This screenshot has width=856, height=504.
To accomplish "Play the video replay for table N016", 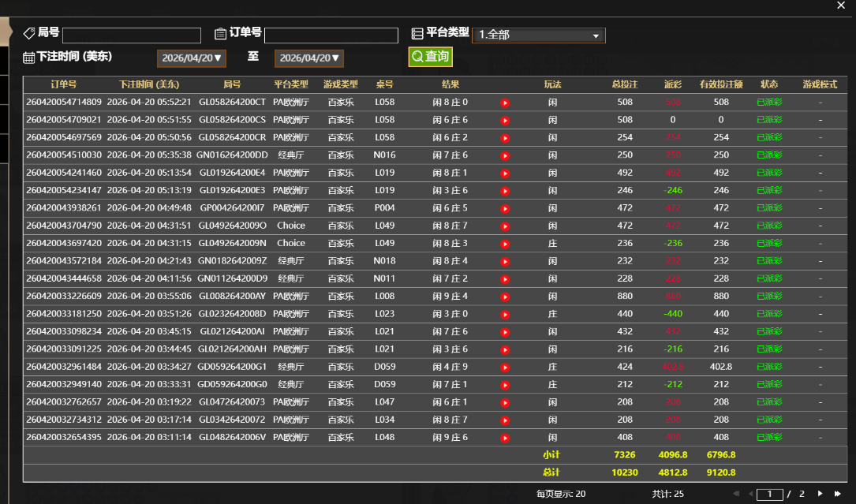I will [x=505, y=155].
